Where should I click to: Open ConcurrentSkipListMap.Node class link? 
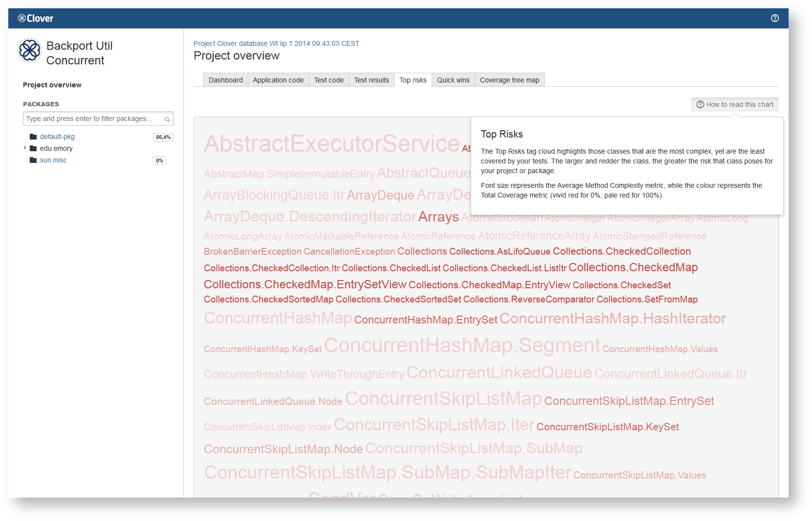click(283, 449)
